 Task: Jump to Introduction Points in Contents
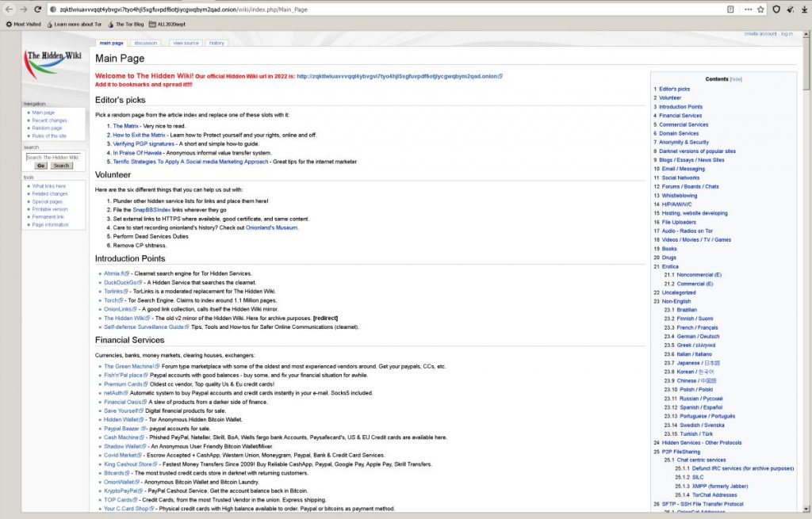coord(680,107)
